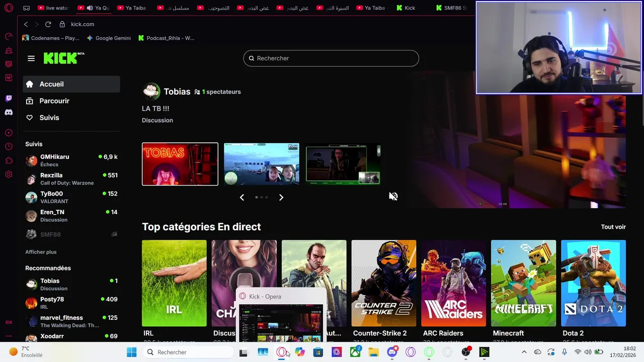Open Microsoft Store from taskbar
Image resolution: width=644 pixels, height=362 pixels.
point(318,352)
